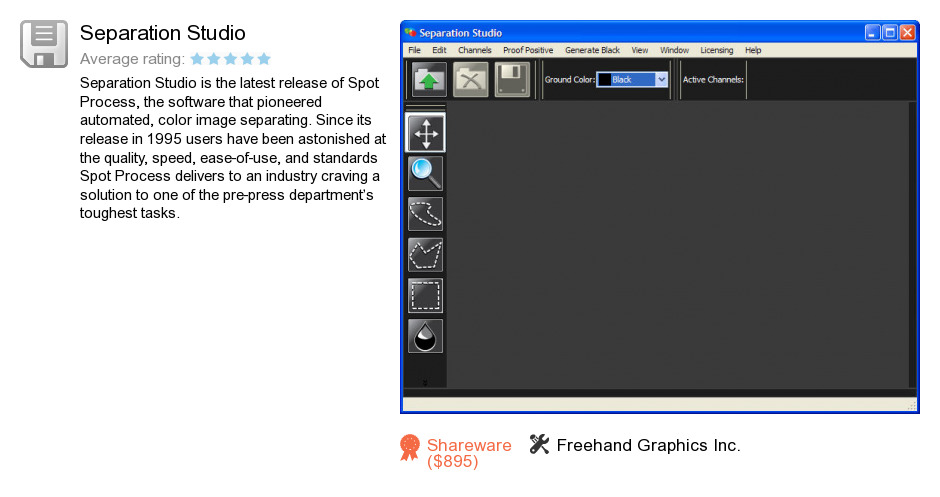Open the Licensing menu

tap(716, 50)
